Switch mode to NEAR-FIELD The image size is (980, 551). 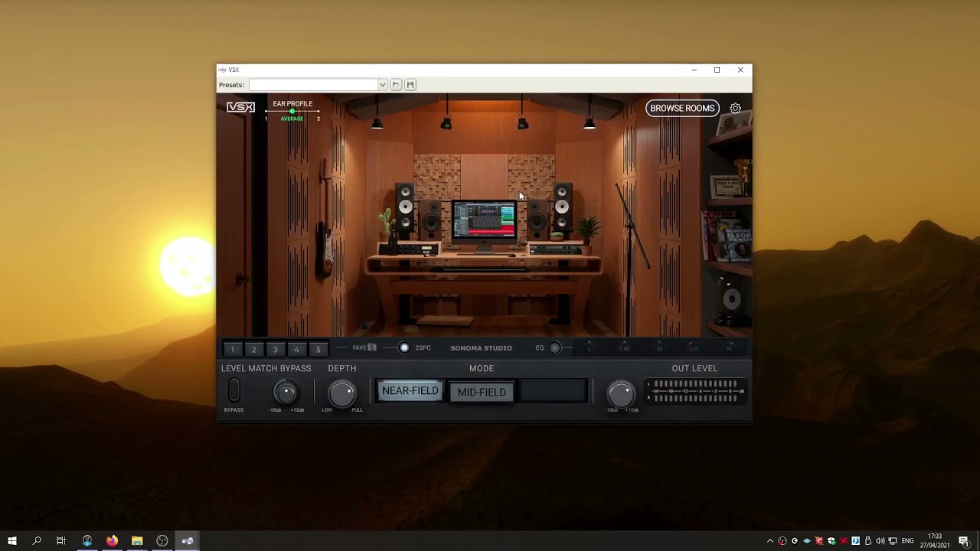pos(410,391)
